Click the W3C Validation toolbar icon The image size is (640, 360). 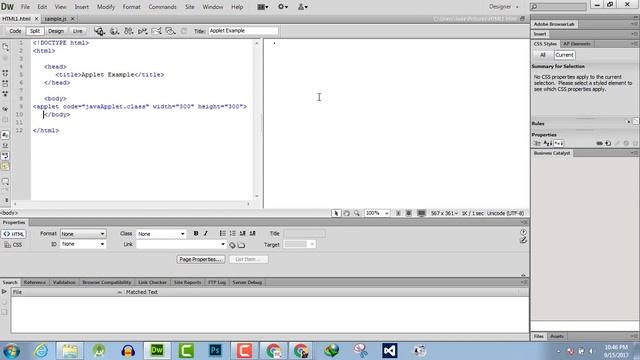pyautogui.click(x=142, y=31)
